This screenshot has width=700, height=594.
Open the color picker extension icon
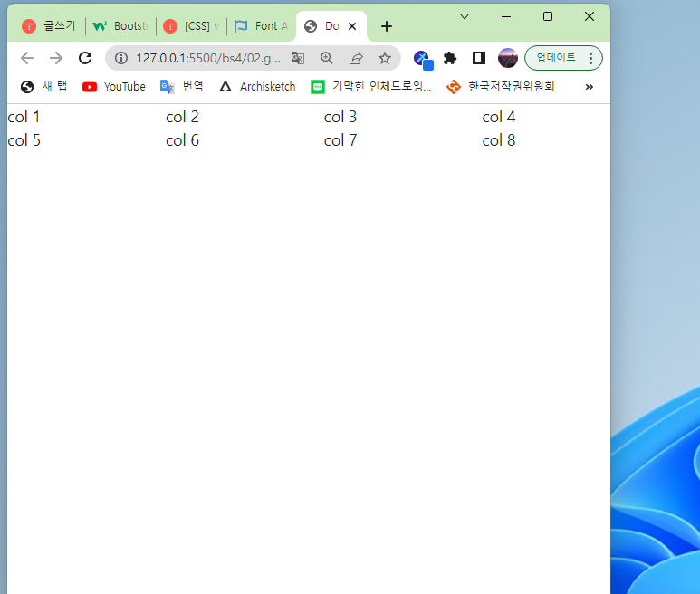click(x=423, y=60)
